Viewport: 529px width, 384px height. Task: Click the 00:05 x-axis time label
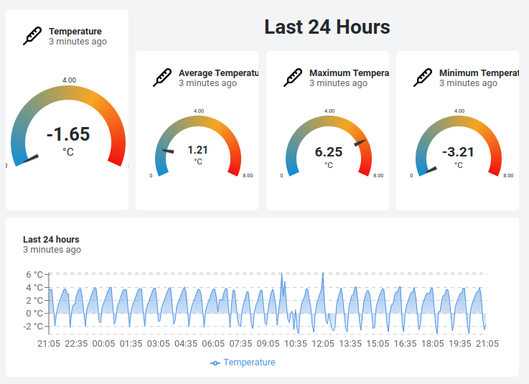click(104, 344)
